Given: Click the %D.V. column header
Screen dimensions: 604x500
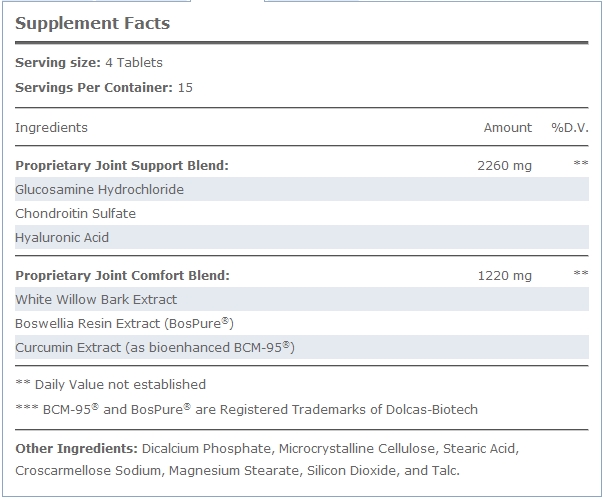Looking at the screenshot, I should click(x=570, y=128).
